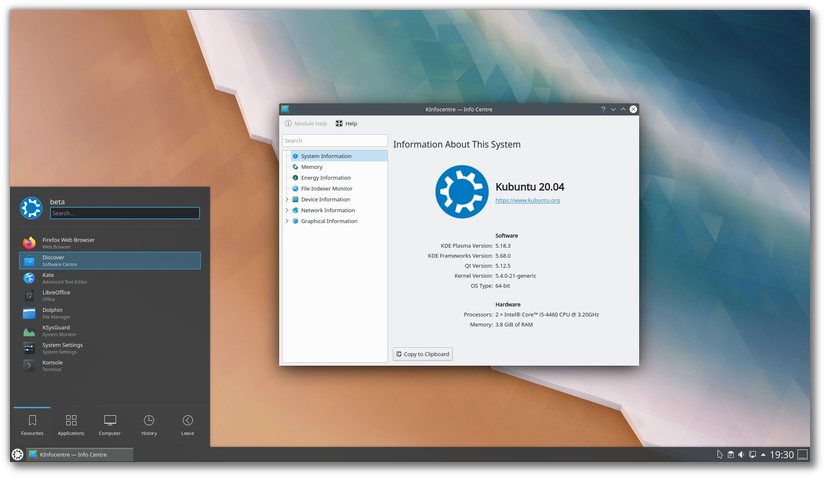This screenshot has height=478, width=826.
Task: Show hidden system tray icons
Action: click(764, 456)
